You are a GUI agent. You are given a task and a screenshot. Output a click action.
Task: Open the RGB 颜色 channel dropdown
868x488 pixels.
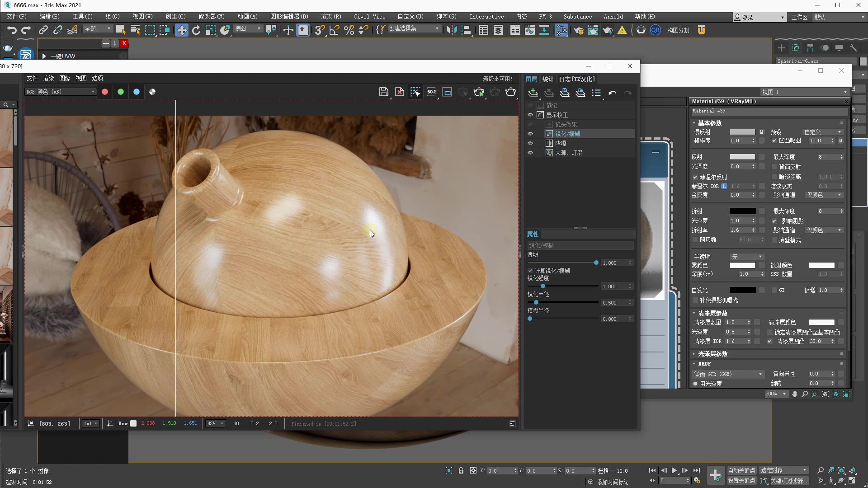60,92
